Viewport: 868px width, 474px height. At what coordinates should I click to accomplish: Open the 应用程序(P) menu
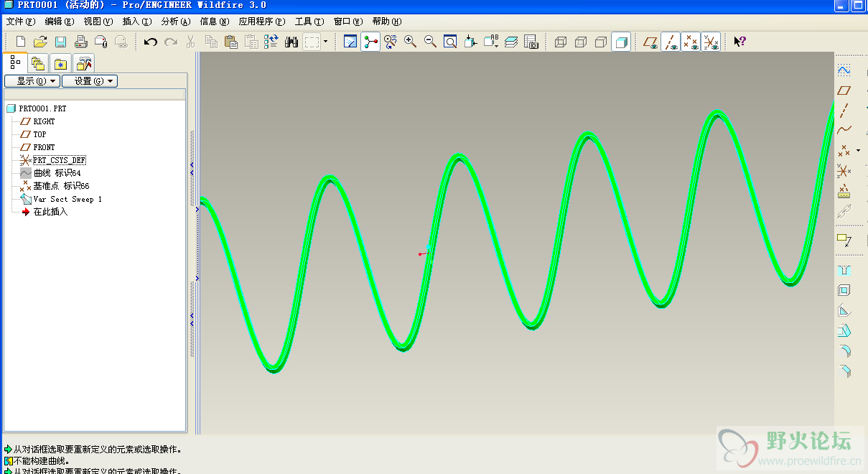tap(262, 22)
